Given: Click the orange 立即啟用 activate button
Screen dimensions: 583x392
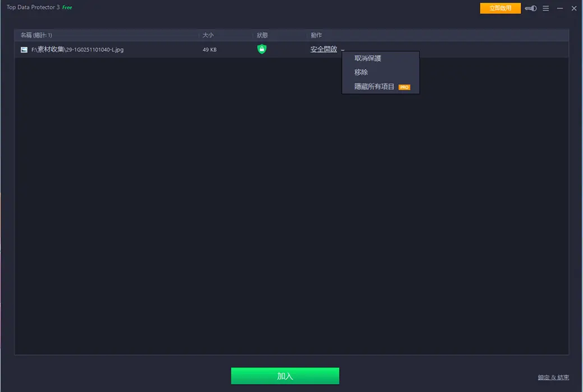Looking at the screenshot, I should [x=500, y=8].
